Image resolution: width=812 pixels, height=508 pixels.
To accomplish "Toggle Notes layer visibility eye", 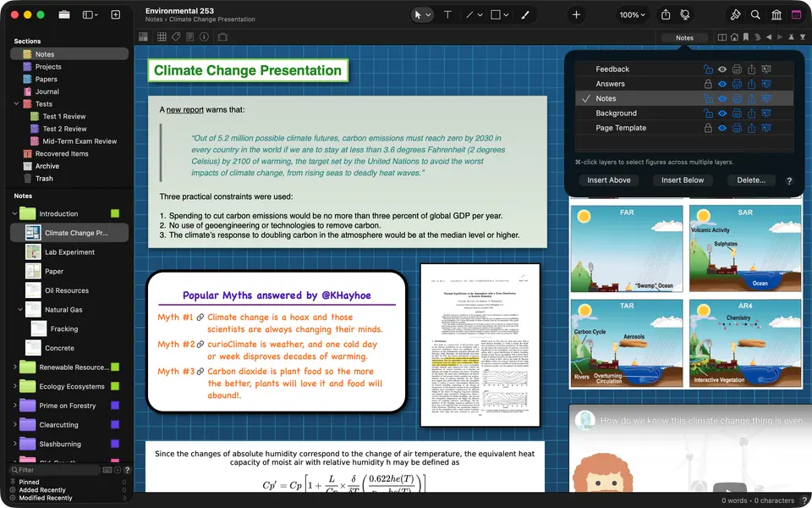I will click(x=721, y=98).
